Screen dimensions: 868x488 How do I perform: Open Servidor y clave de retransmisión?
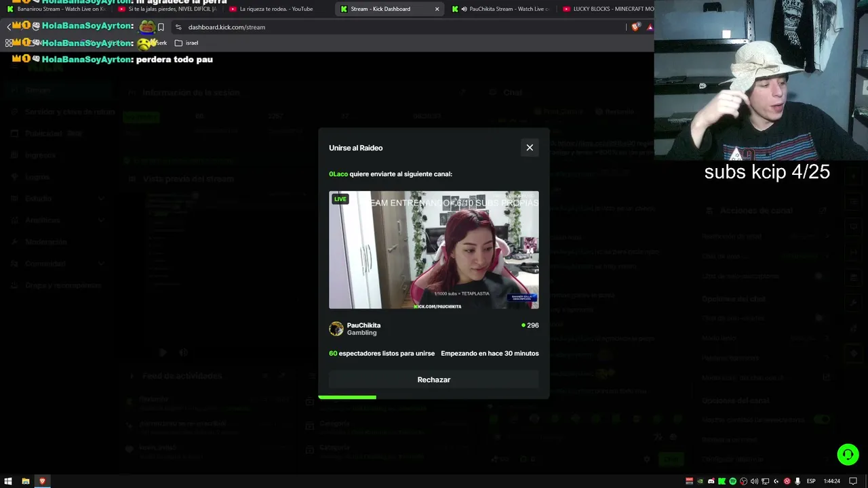70,112
